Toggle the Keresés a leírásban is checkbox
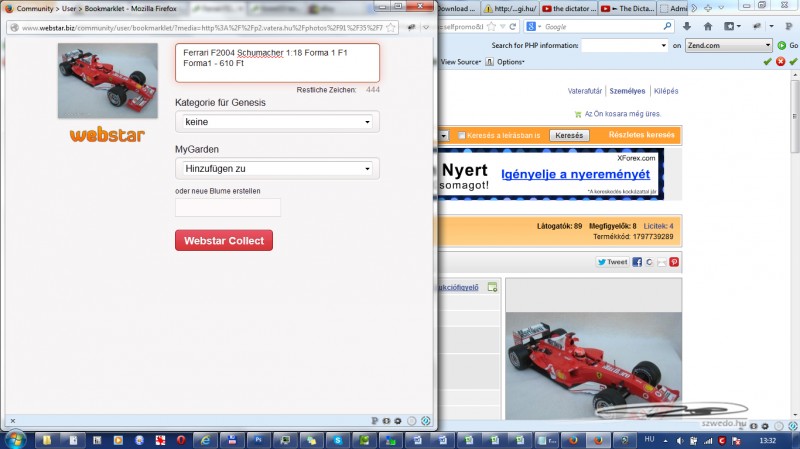 pos(461,135)
